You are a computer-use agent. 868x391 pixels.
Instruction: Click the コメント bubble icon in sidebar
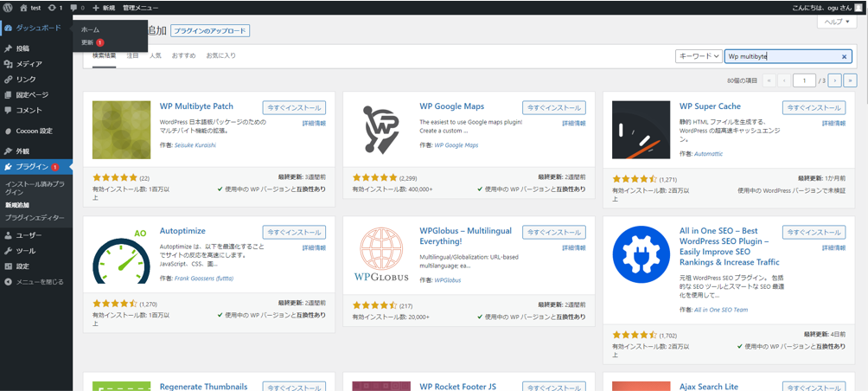pyautogui.click(x=8, y=110)
